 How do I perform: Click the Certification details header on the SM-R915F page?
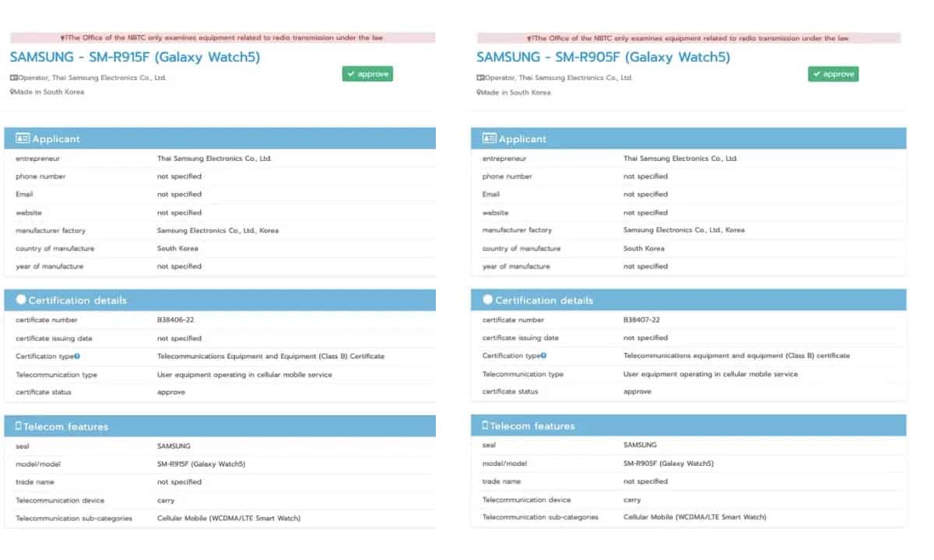coord(220,300)
